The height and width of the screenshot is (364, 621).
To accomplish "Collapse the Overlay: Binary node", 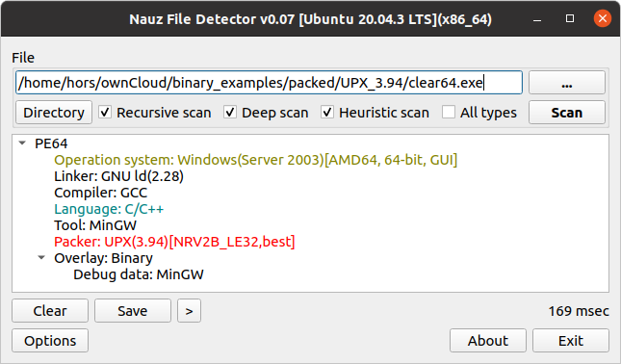I will (41, 258).
